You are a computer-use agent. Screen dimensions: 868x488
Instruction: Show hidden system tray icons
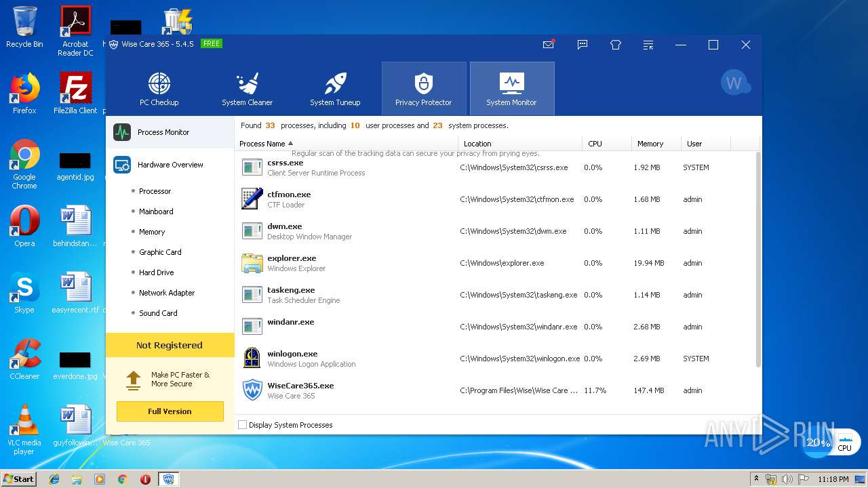[756, 479]
